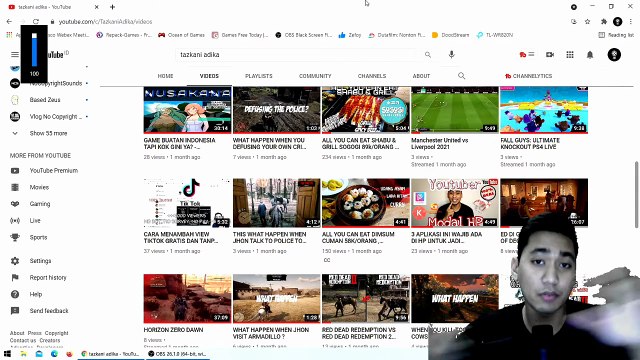
Task: Open the Send feedback icon
Action: pos(15,311)
